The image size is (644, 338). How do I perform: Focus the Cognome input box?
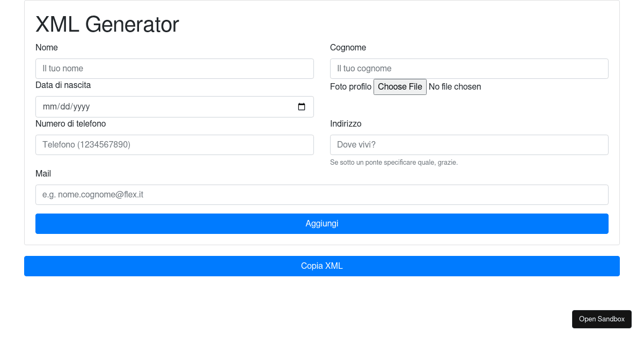coord(469,69)
